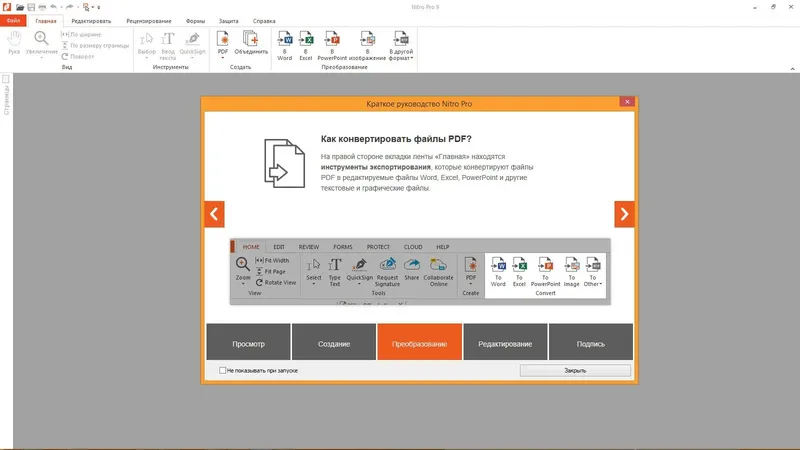This screenshot has height=450, width=800.
Task: Close the Краткое руководство dialog with X
Action: coord(627,102)
